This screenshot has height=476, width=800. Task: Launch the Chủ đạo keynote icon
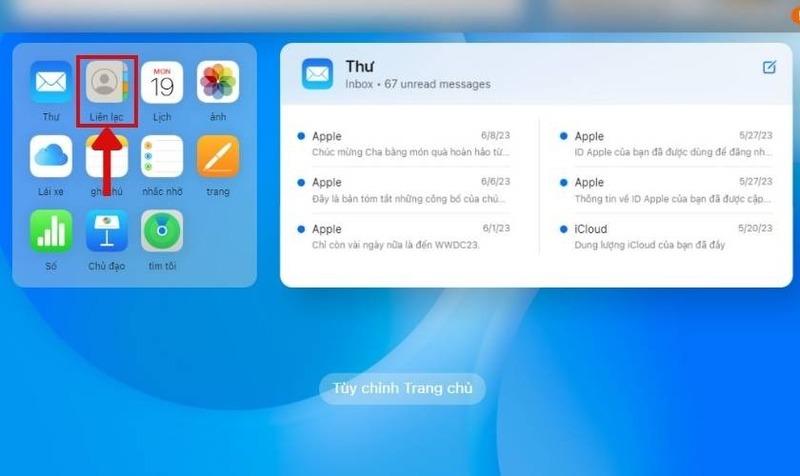coord(105,230)
